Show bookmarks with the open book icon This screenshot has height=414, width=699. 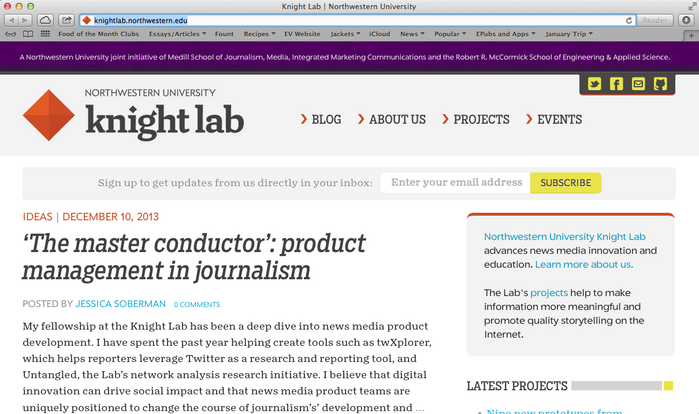[28, 34]
